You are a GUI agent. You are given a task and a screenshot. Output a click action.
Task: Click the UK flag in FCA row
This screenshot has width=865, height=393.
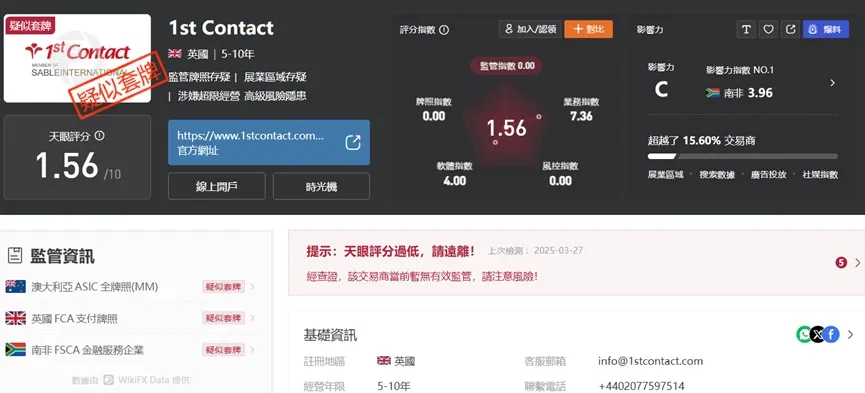[15, 318]
